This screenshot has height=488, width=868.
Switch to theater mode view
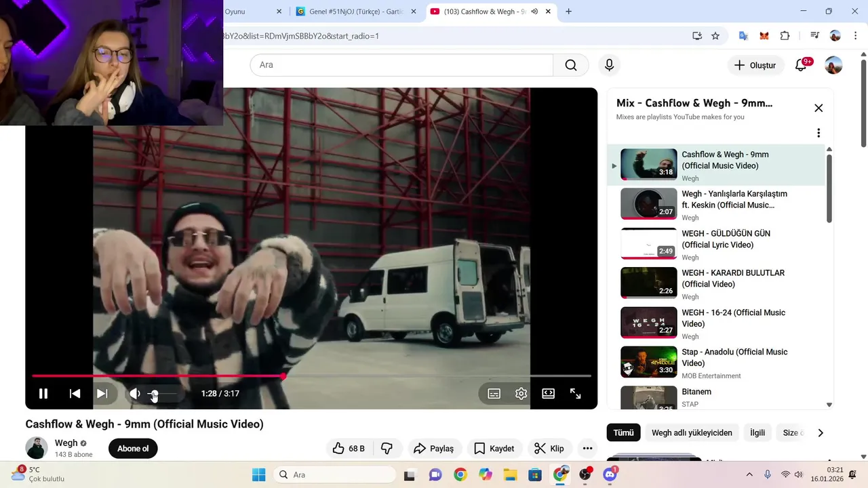pos(549,393)
